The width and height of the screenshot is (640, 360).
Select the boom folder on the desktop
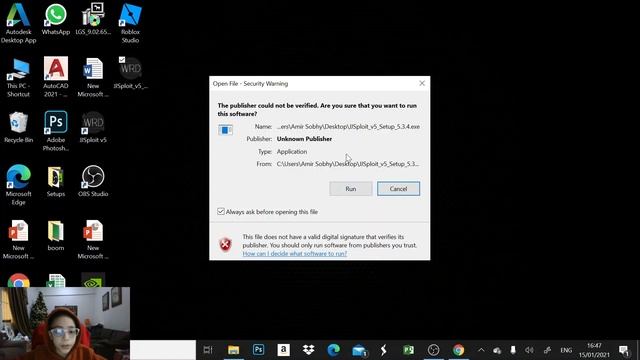tap(56, 236)
